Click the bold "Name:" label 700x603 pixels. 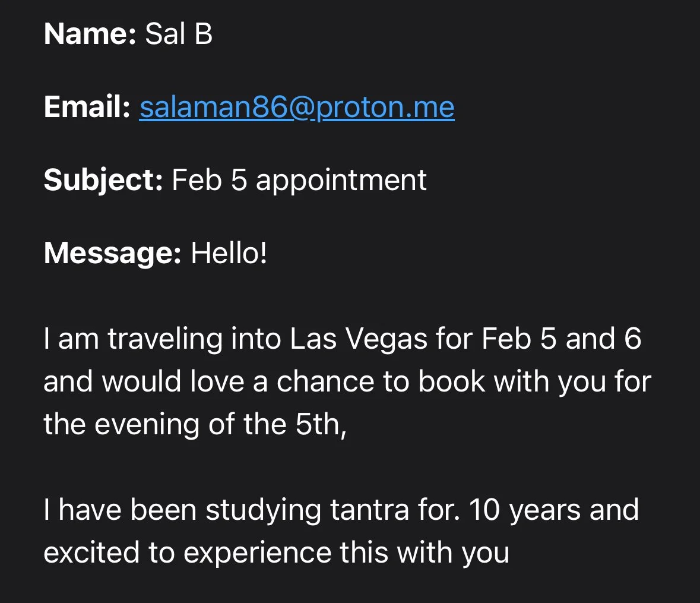90,34
